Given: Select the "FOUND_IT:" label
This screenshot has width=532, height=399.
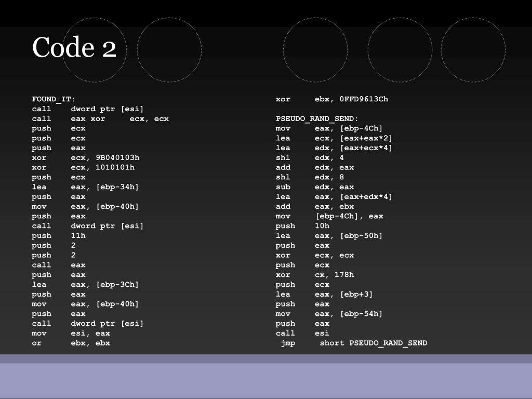Looking at the screenshot, I should click(x=54, y=99).
